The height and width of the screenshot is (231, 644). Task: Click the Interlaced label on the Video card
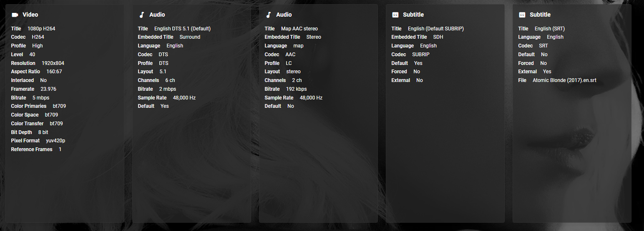click(23, 80)
